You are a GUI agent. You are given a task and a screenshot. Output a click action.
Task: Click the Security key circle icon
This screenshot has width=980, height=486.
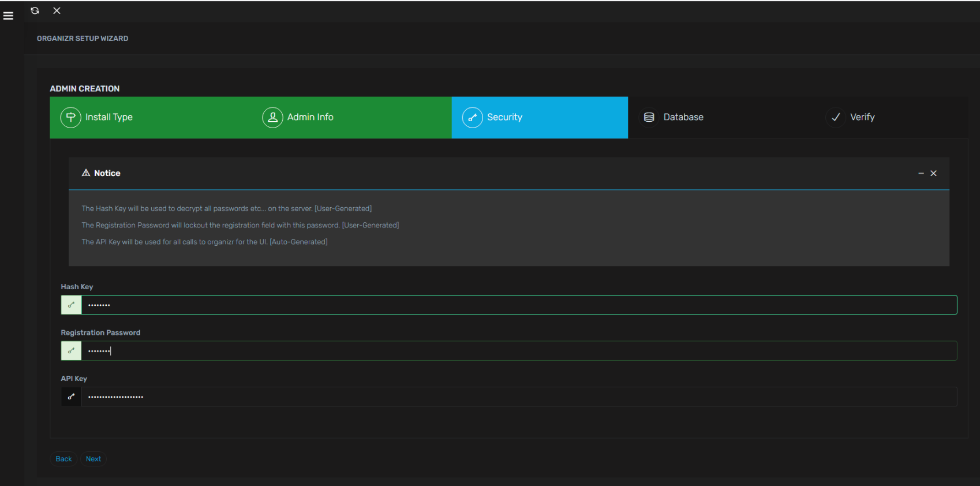[472, 117]
